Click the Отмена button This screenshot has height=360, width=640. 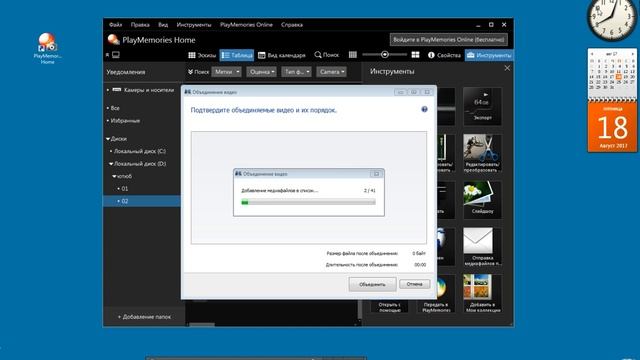click(414, 284)
